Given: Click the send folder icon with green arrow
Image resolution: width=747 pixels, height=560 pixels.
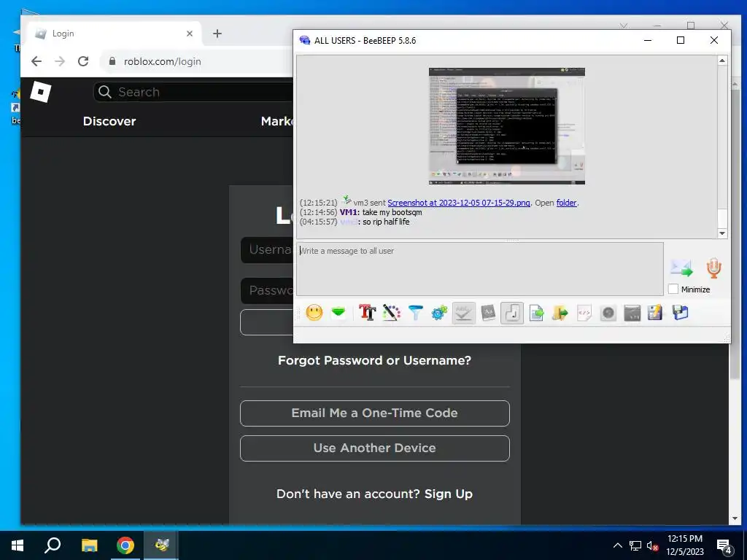Looking at the screenshot, I should tap(560, 313).
